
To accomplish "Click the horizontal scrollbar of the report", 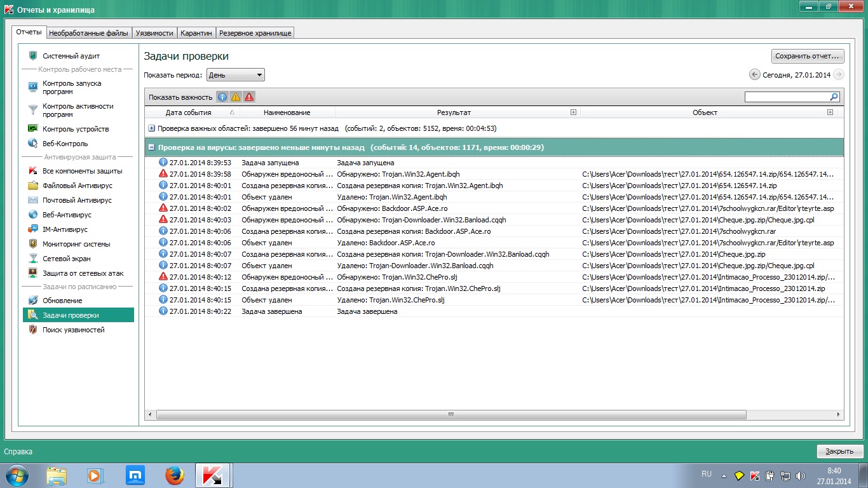I will tap(451, 414).
